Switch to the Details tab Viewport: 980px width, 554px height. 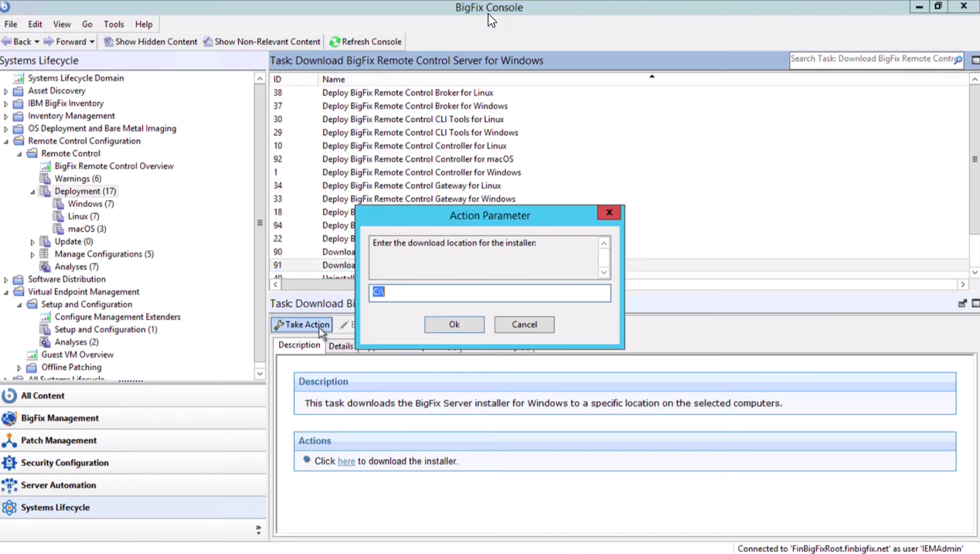pos(340,346)
